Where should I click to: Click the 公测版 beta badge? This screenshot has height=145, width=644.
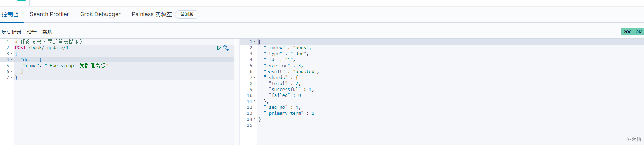187,14
